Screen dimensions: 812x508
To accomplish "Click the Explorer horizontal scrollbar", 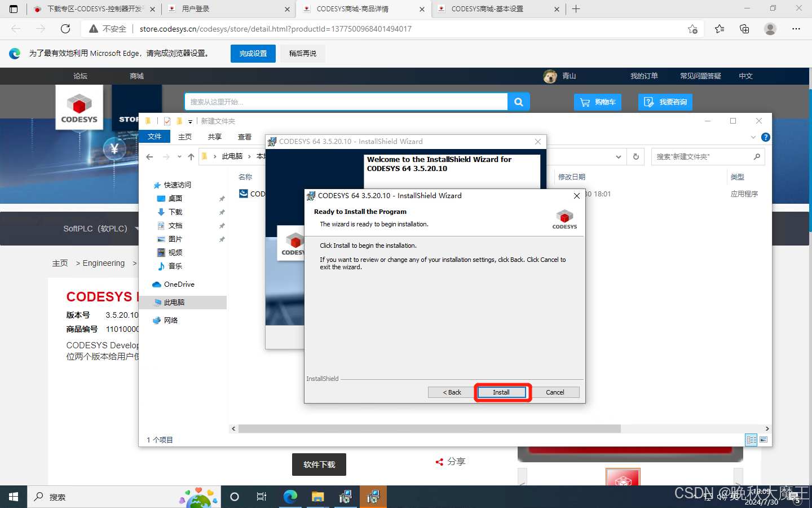I will 429,429.
